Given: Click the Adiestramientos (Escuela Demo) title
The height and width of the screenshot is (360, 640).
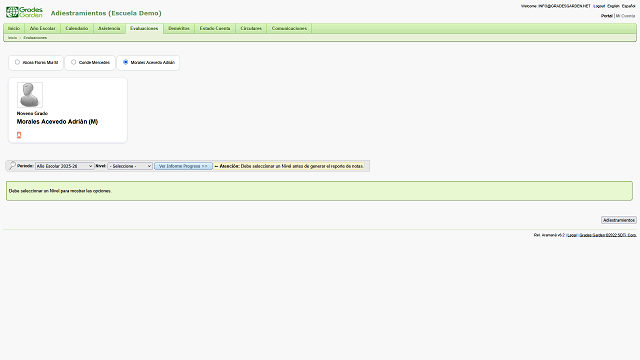Looking at the screenshot, I should [106, 13].
